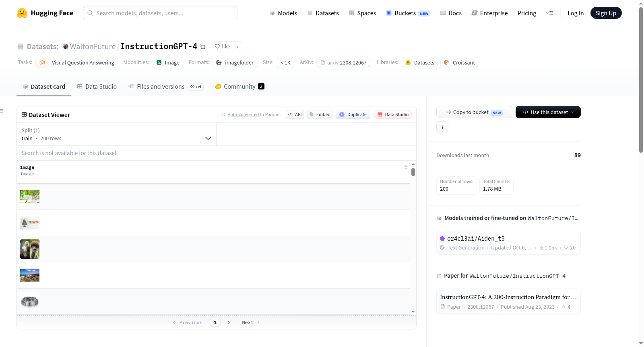
Task: Open Models in the top navigation
Action: 283,13
